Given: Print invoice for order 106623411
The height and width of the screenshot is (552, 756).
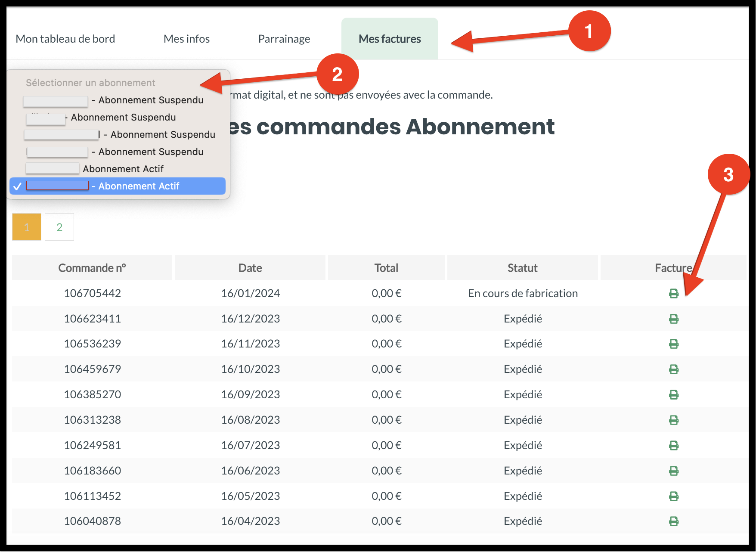Looking at the screenshot, I should (x=674, y=319).
